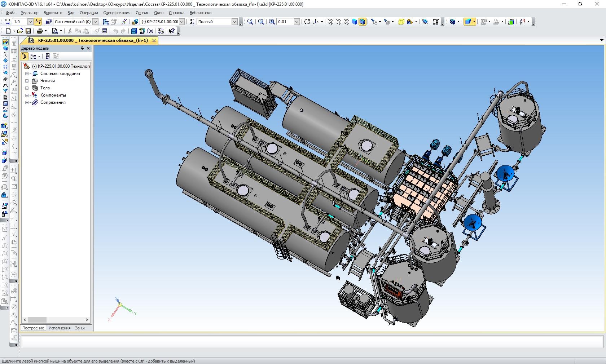The image size is (606, 364).
Task: Toggle shaded with edges display mode
Action: coord(362,22)
